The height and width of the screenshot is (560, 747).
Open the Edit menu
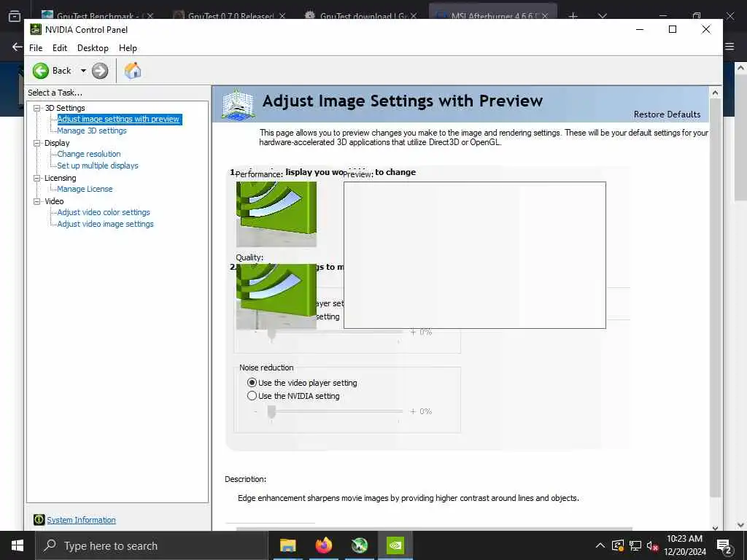(x=60, y=48)
